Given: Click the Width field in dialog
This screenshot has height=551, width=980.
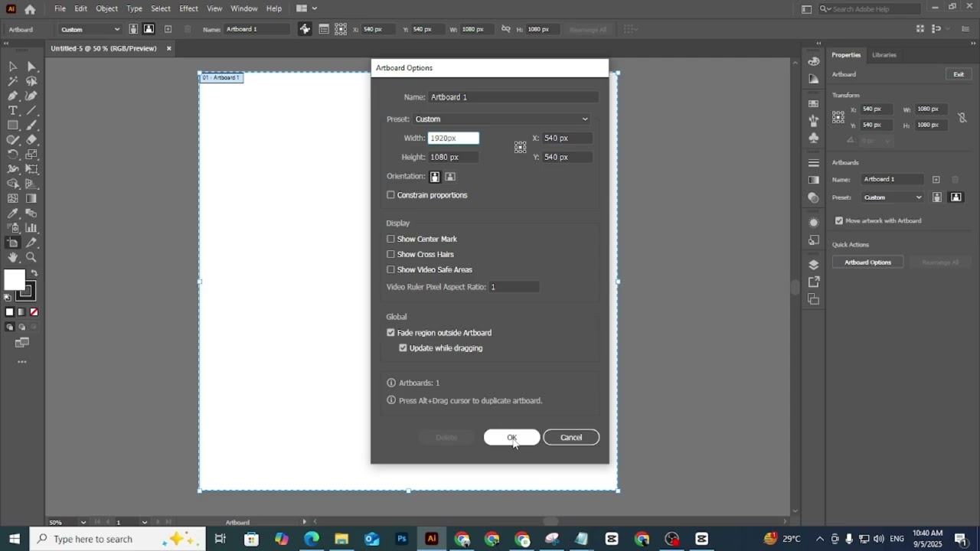Looking at the screenshot, I should [453, 138].
